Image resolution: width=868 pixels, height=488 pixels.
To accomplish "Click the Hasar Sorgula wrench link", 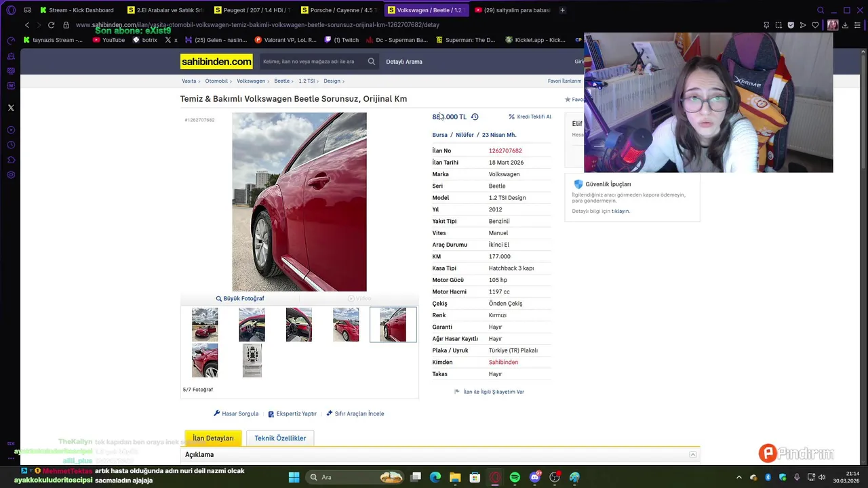I will pyautogui.click(x=236, y=413).
